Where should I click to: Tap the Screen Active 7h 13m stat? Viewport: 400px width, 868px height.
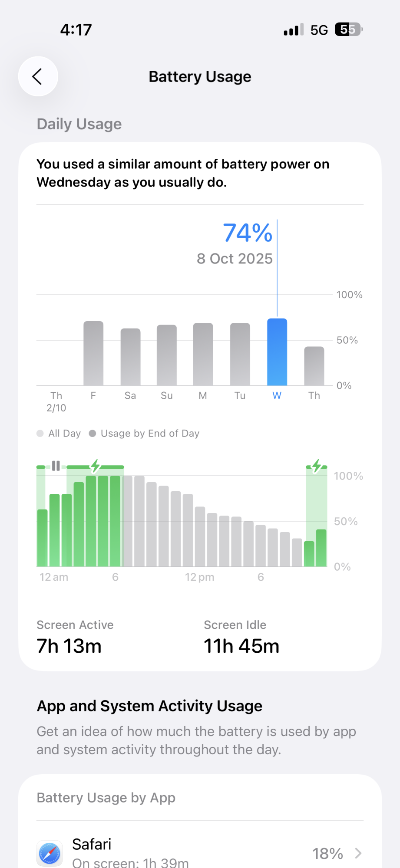[69, 638]
